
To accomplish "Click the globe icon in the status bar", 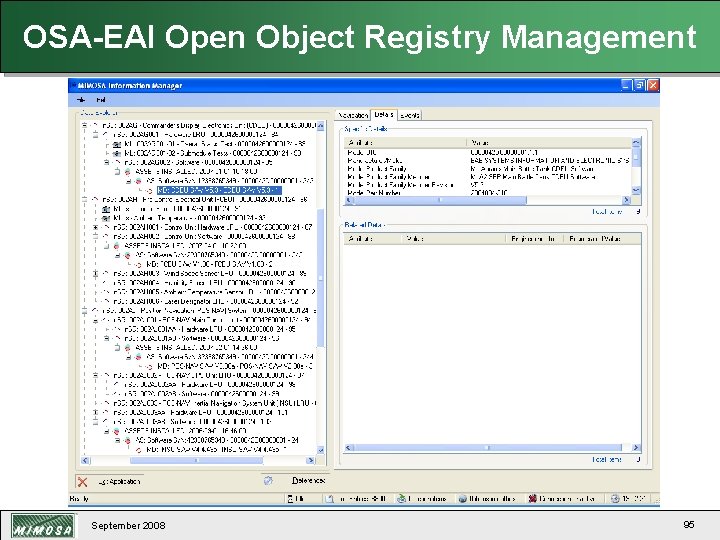I will point(462,499).
